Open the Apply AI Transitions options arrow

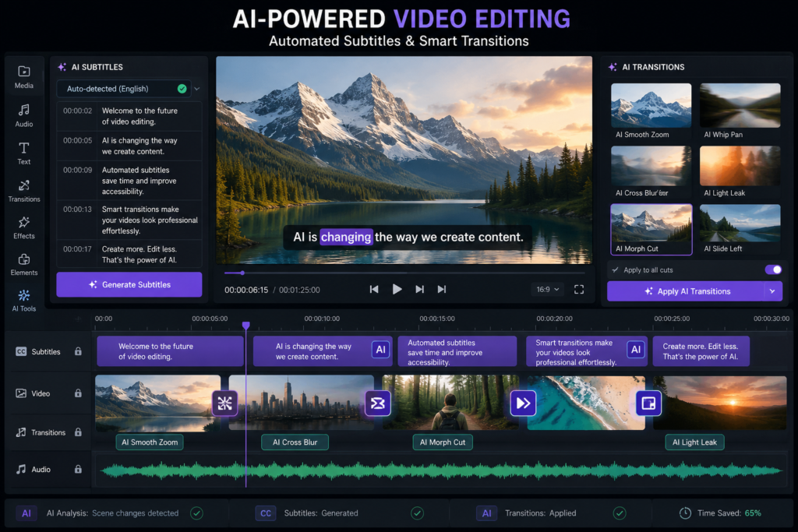pyautogui.click(x=772, y=291)
